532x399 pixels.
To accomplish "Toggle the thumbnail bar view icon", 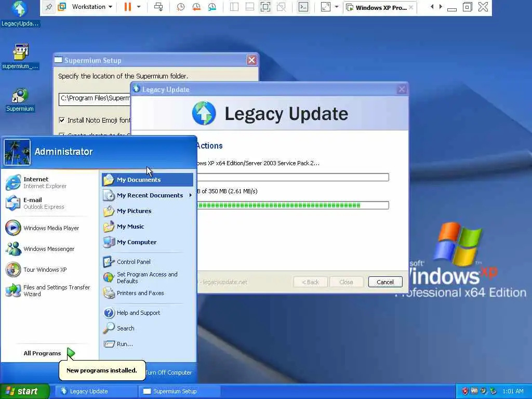I will point(250,7).
